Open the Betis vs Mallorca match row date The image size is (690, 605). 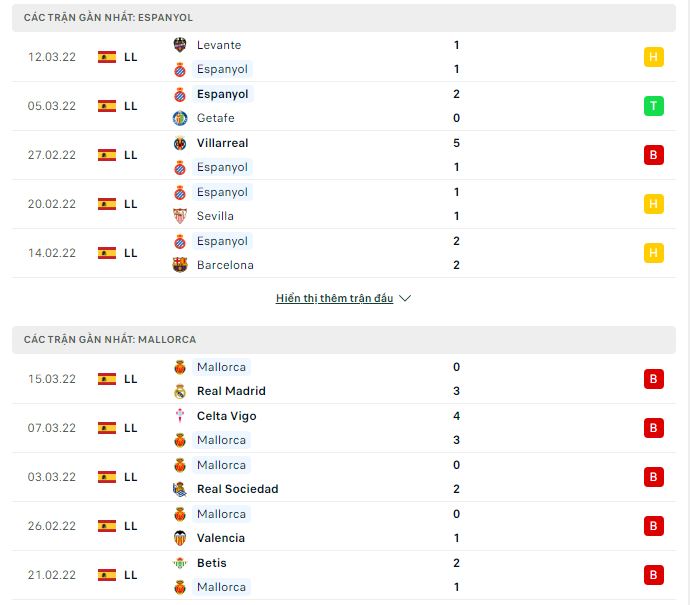click(x=52, y=575)
